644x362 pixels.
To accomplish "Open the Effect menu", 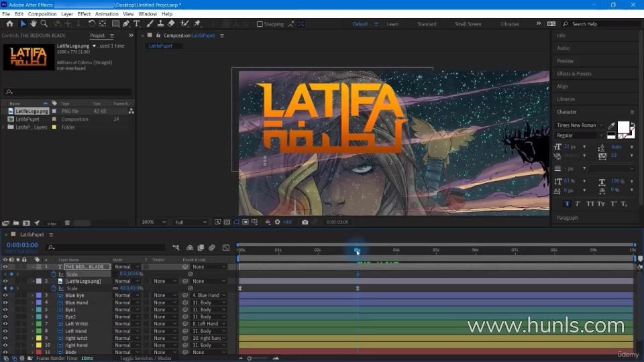I will (85, 14).
